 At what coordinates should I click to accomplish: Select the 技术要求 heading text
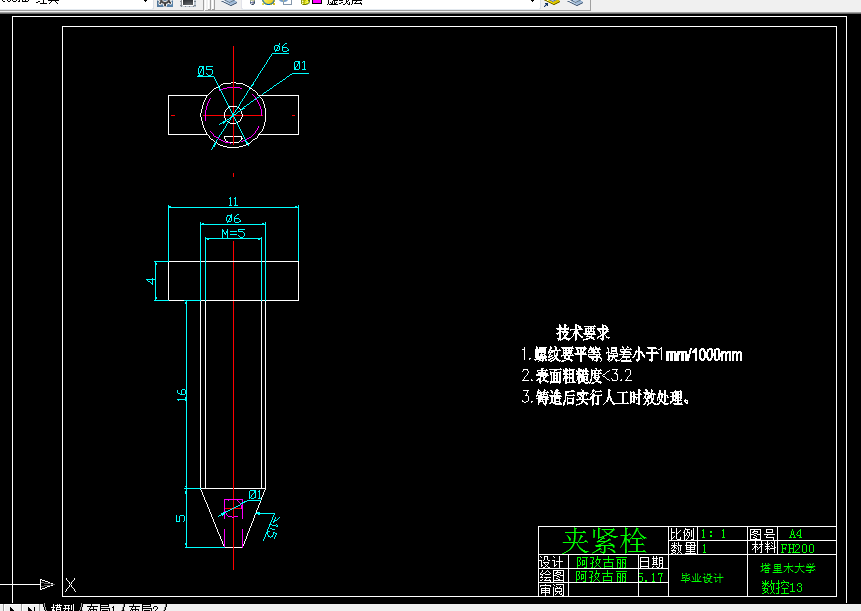click(583, 333)
